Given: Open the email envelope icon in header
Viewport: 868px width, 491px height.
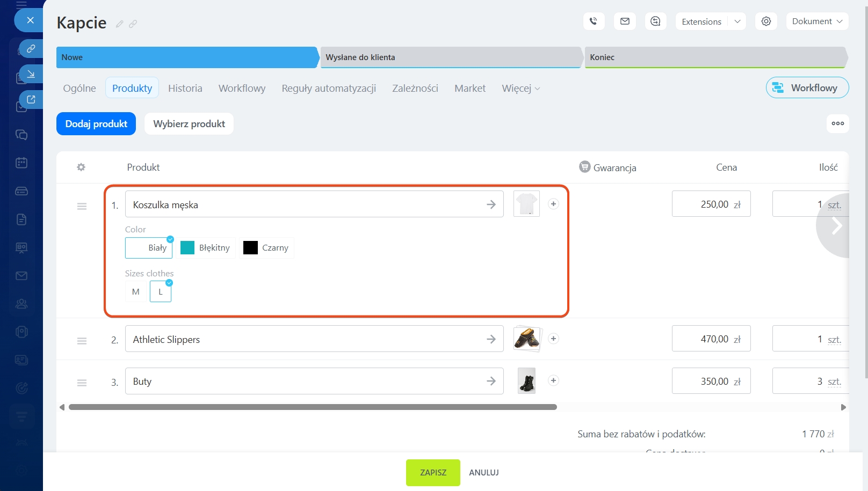Looking at the screenshot, I should (625, 21).
